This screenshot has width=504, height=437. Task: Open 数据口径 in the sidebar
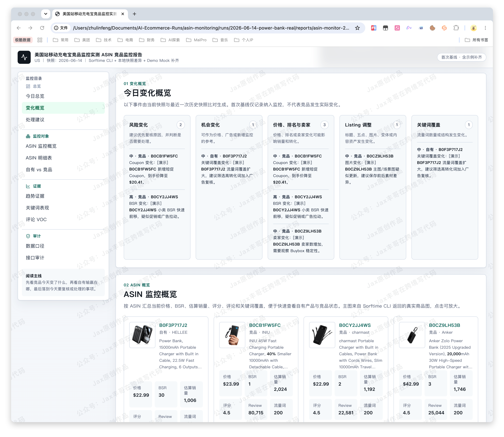click(63, 246)
